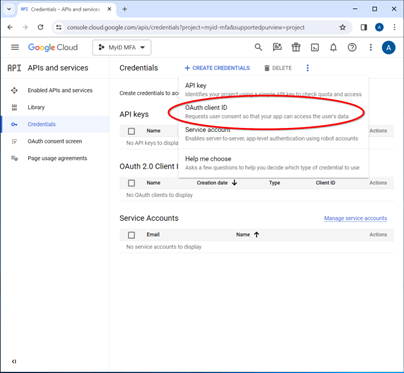Screen dimensions: 404x373
Task: Click the Email column header
Action: [x=153, y=235]
